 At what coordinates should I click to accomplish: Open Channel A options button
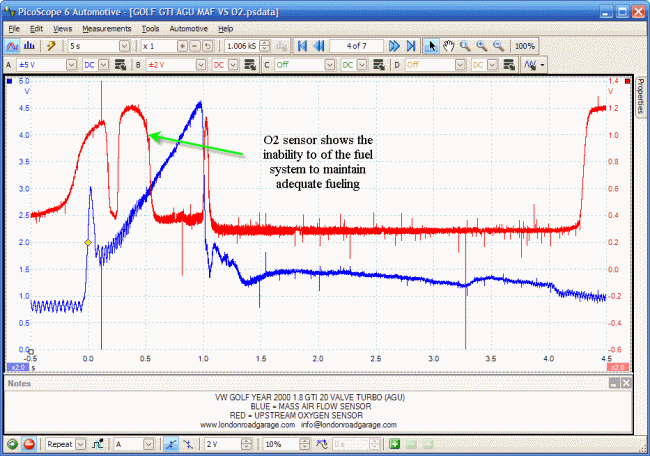click(x=118, y=64)
